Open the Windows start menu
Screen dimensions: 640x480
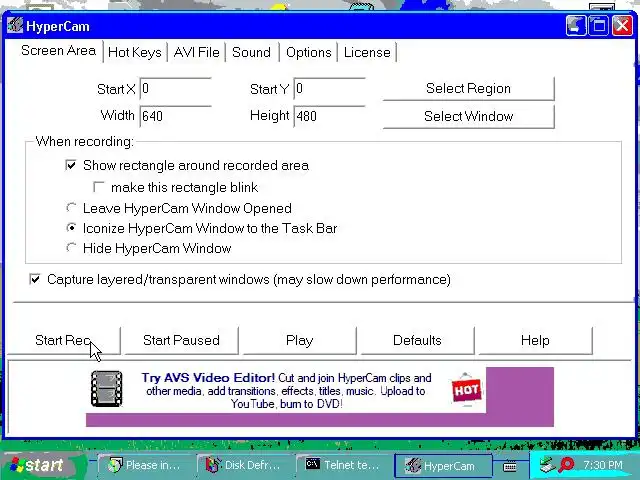click(39, 465)
